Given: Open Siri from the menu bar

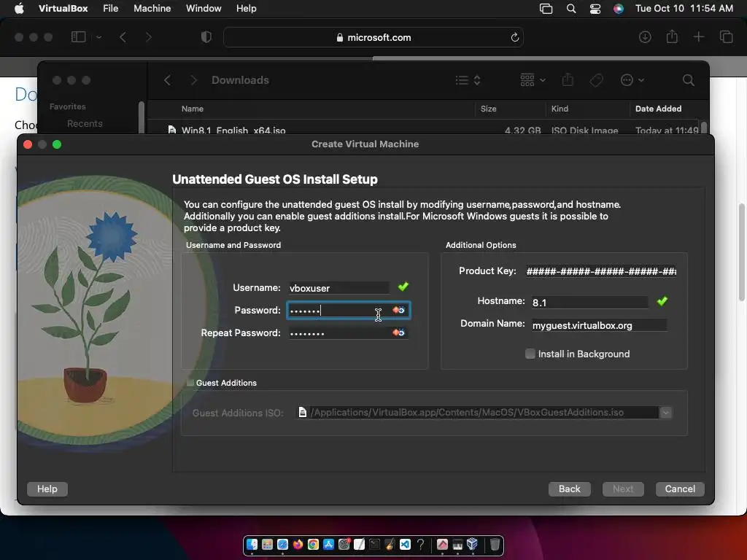Looking at the screenshot, I should [x=619, y=9].
